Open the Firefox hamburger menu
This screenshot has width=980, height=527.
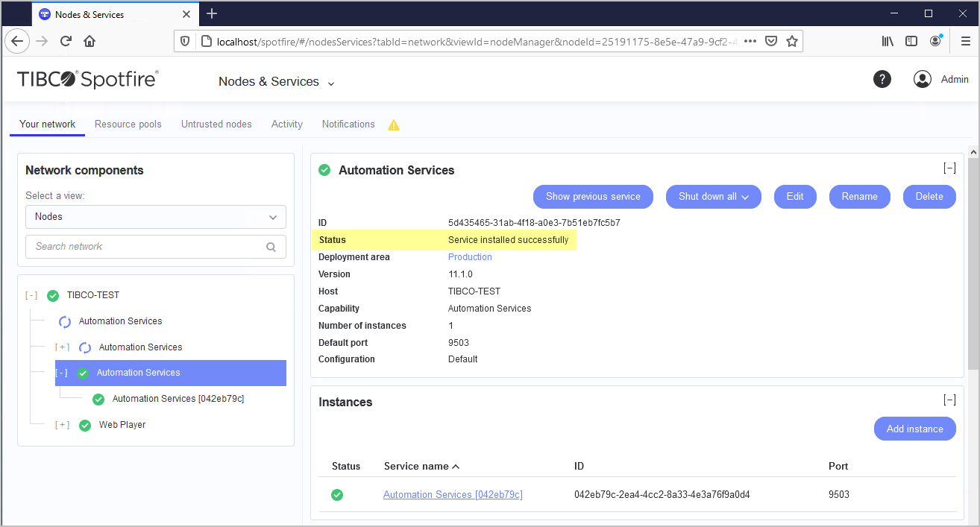point(965,41)
